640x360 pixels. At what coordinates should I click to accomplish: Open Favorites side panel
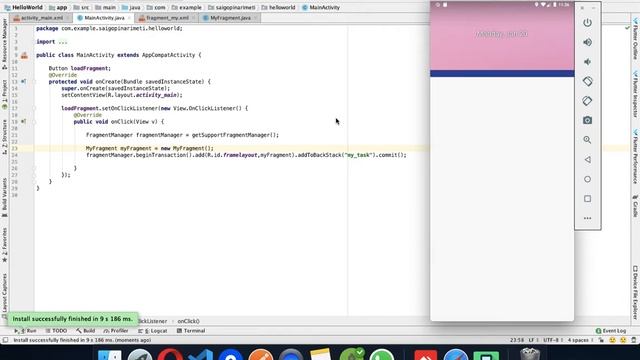pos(4,244)
